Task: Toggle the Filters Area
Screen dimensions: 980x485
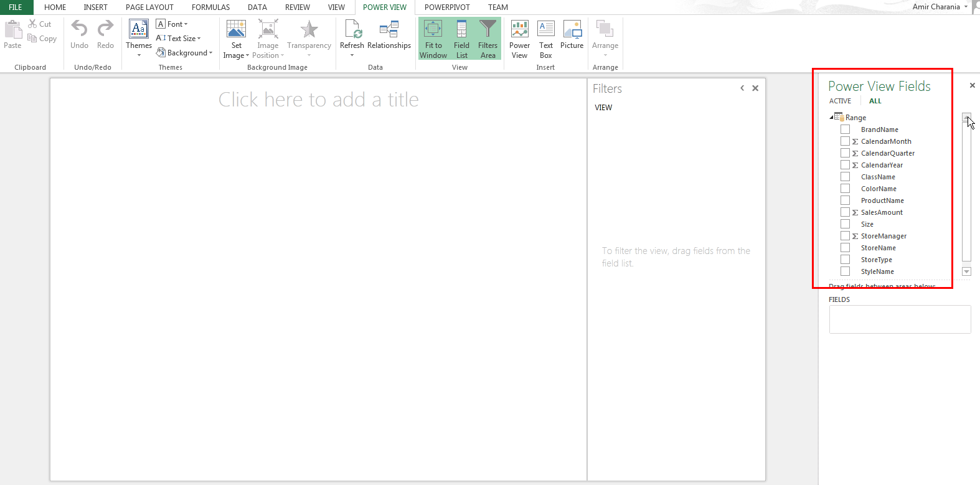Action: (x=488, y=39)
